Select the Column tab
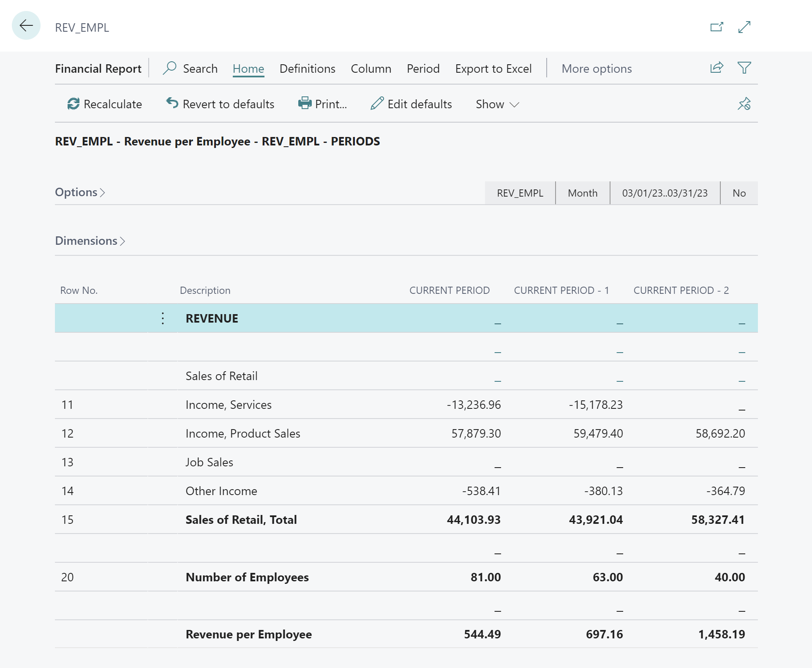812x668 pixels. [x=371, y=68]
